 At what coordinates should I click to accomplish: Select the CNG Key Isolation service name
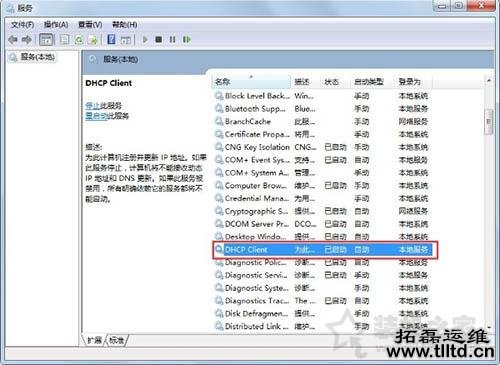pyautogui.click(x=257, y=147)
